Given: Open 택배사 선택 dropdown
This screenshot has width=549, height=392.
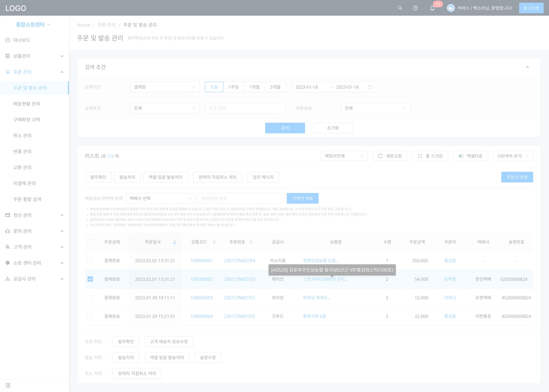Looking at the screenshot, I should click(x=160, y=198).
